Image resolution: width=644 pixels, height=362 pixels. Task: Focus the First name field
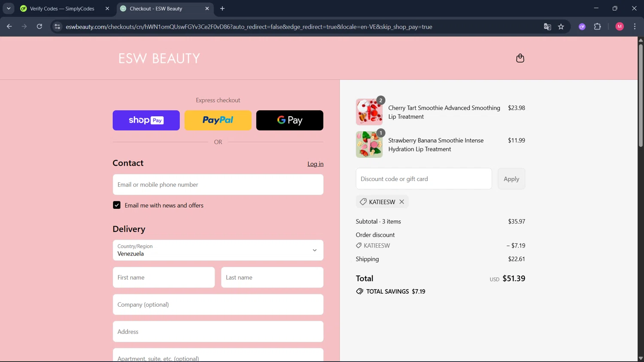(x=164, y=278)
